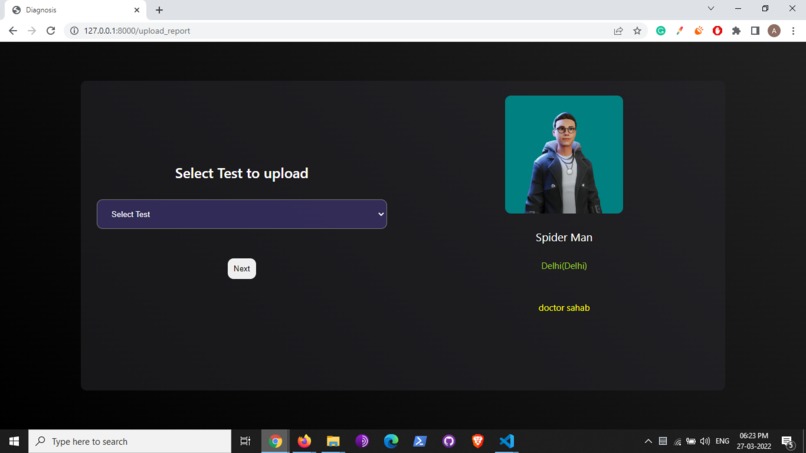Click the ENG language indicator

coord(722,441)
